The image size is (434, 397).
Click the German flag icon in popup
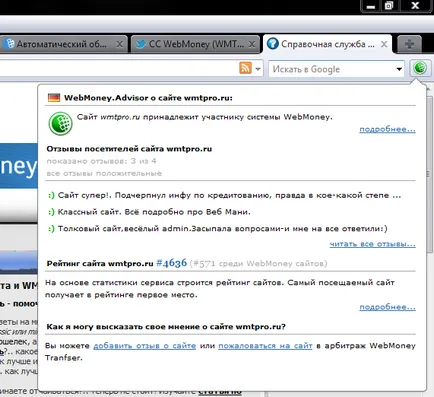[54, 98]
